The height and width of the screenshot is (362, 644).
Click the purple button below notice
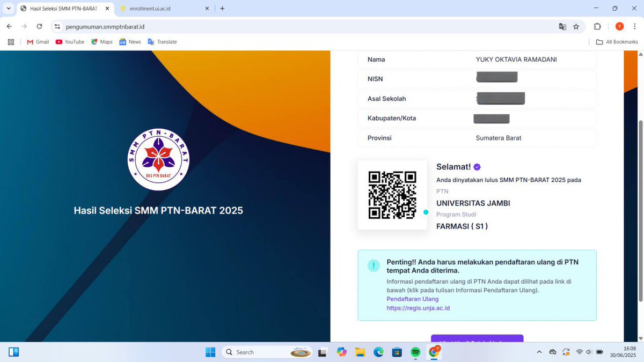(477, 338)
